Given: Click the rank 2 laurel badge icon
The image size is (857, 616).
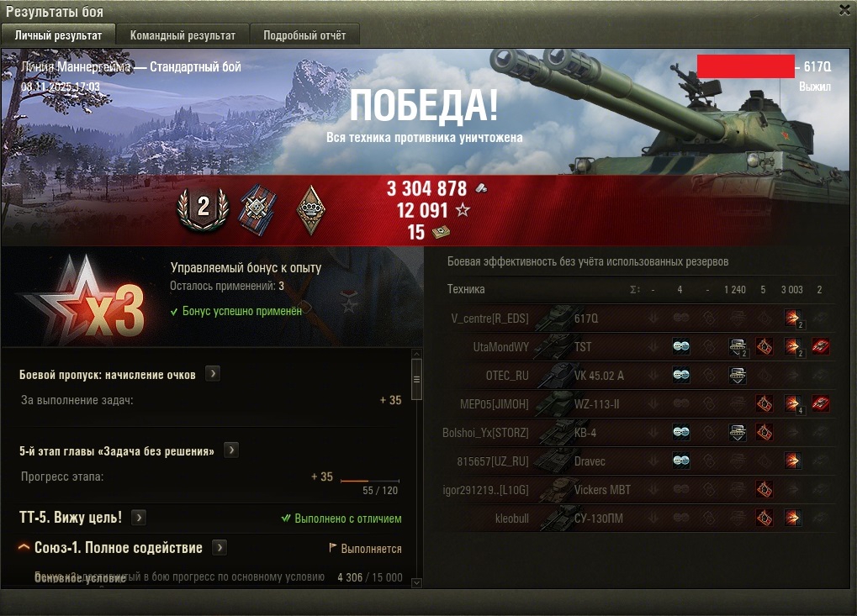Looking at the screenshot, I should coord(203,208).
